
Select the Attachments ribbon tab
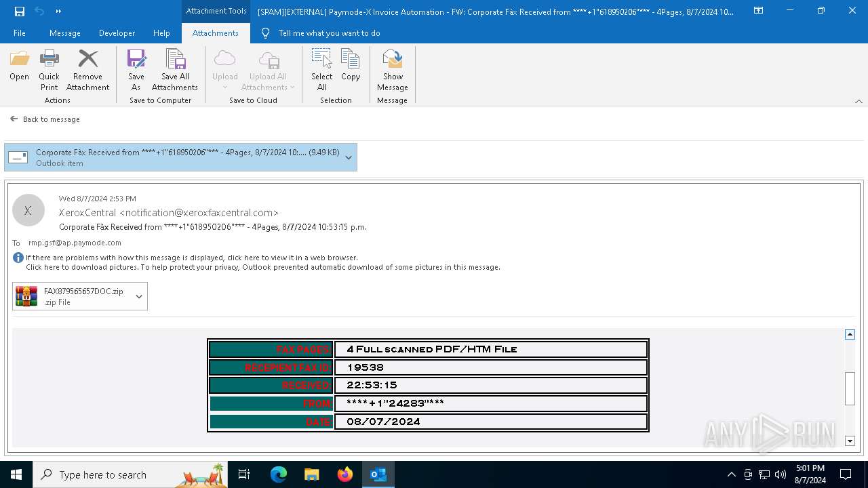click(x=216, y=33)
